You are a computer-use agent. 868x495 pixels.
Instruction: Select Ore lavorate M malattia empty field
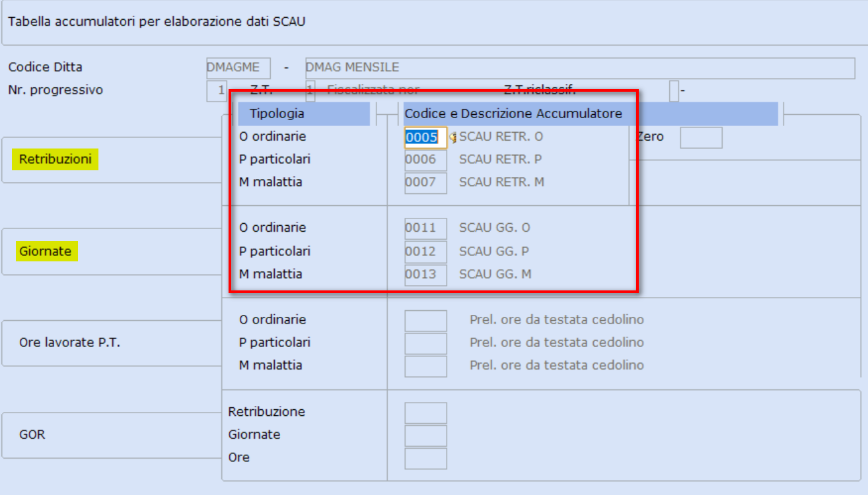pos(426,366)
